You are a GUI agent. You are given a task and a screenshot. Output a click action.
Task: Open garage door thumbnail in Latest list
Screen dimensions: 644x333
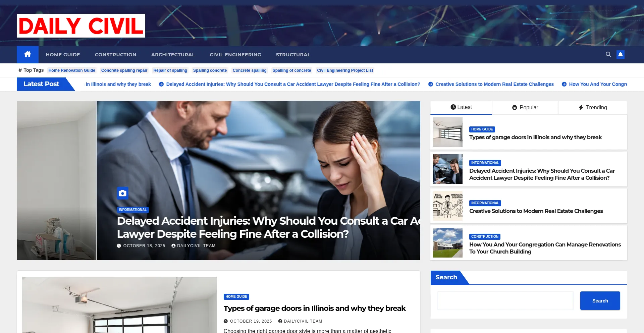(448, 132)
